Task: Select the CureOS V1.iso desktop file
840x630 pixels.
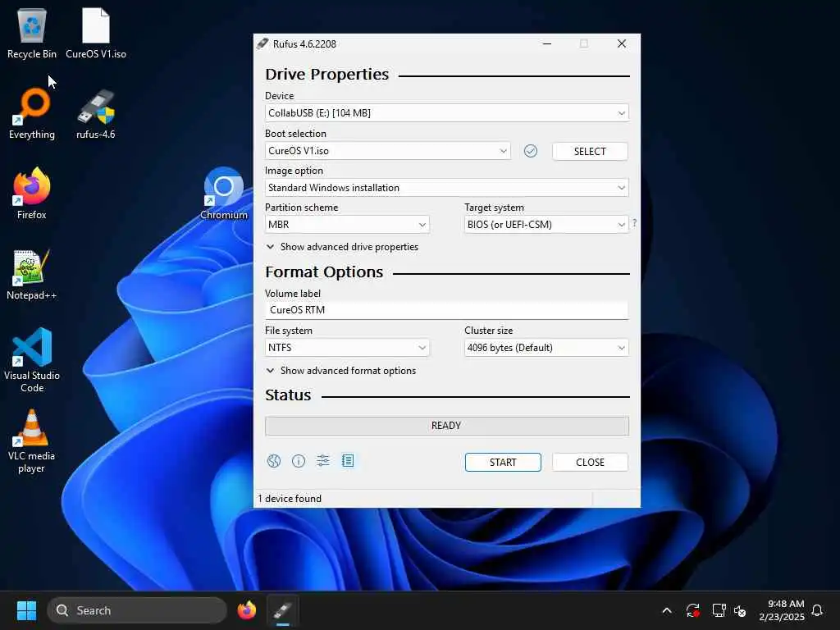Action: (96, 33)
